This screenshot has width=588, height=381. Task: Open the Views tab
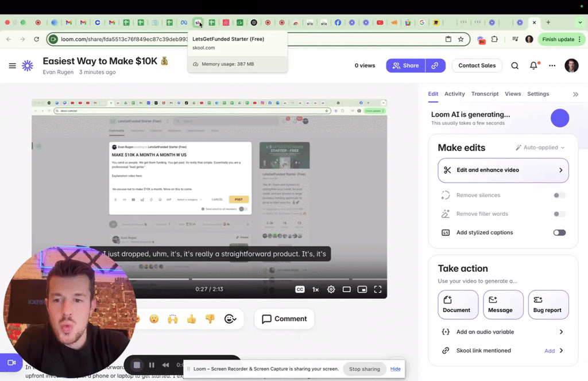[x=513, y=94]
